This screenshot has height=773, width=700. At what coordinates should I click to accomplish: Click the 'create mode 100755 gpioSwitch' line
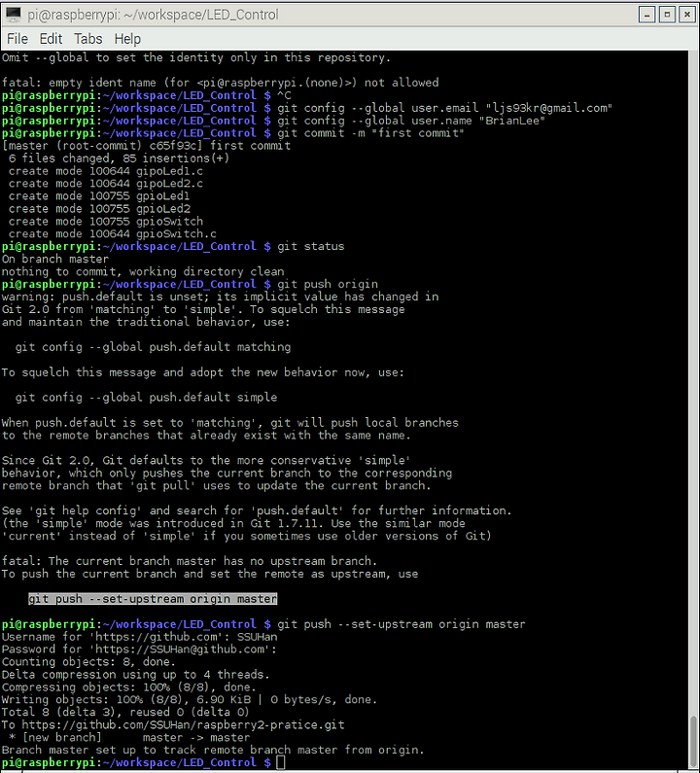tap(106, 222)
